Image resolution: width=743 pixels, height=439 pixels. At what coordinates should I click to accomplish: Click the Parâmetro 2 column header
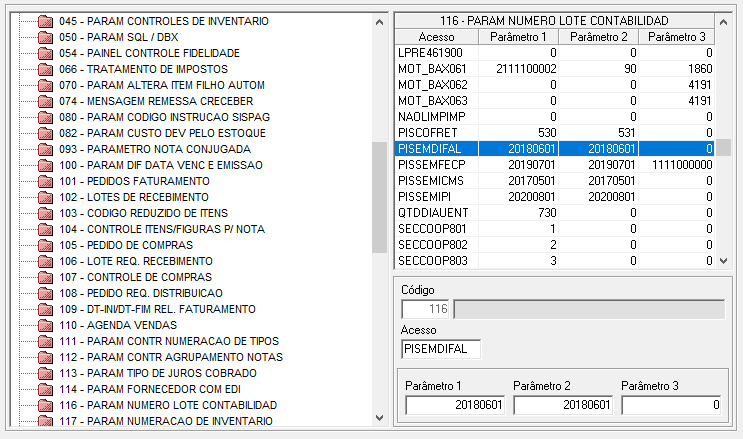pos(598,37)
